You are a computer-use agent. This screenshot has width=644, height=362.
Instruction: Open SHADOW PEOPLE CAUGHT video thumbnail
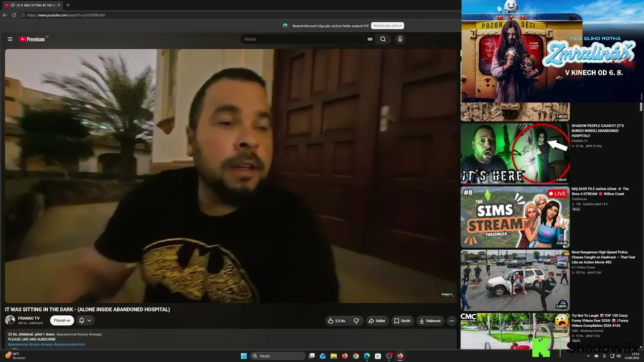click(515, 154)
